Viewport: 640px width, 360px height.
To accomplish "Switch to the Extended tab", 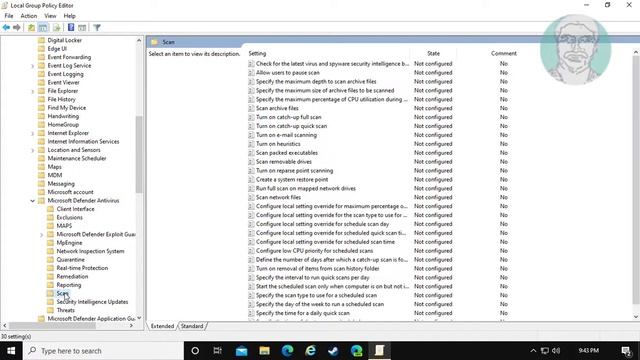I will [x=162, y=326].
